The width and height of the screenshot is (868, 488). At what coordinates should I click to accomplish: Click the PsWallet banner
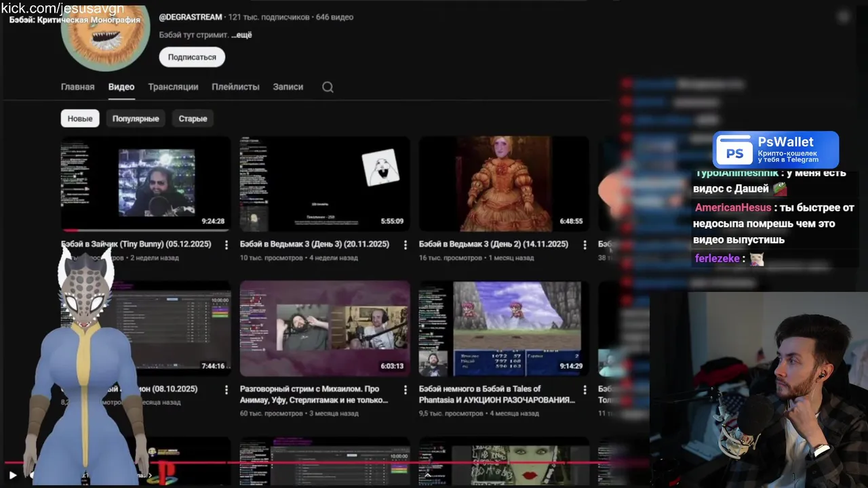click(776, 150)
